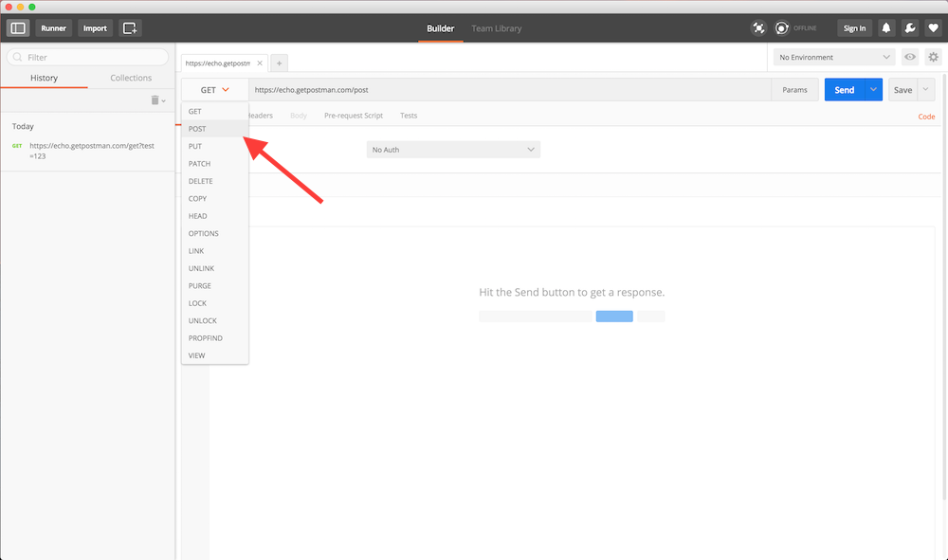Viewport: 948px width, 560px height.
Task: Choose PURGE from method list
Action: tap(214, 286)
